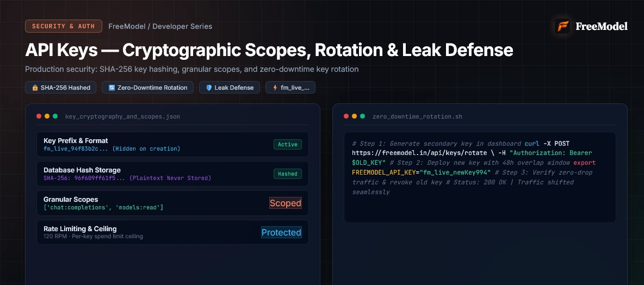
Task: Select the Key Prefix & Format row title
Action: click(x=76, y=140)
